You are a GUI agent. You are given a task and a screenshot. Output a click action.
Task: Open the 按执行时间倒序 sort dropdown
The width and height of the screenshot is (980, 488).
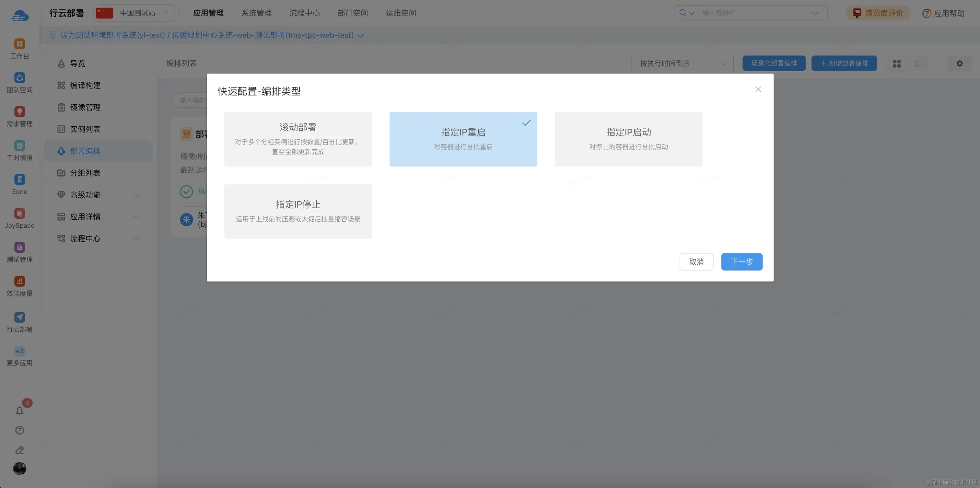click(x=682, y=64)
